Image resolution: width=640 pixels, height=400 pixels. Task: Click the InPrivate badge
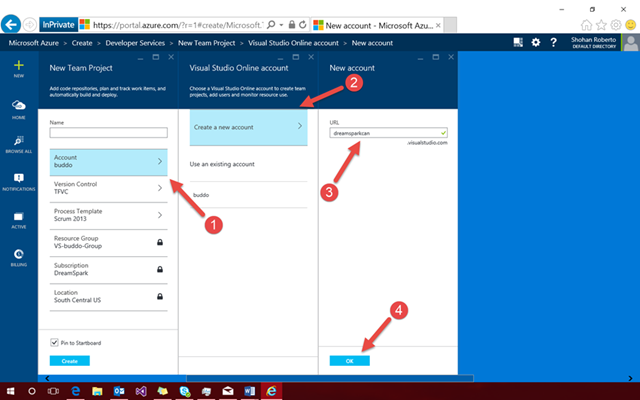(58, 25)
